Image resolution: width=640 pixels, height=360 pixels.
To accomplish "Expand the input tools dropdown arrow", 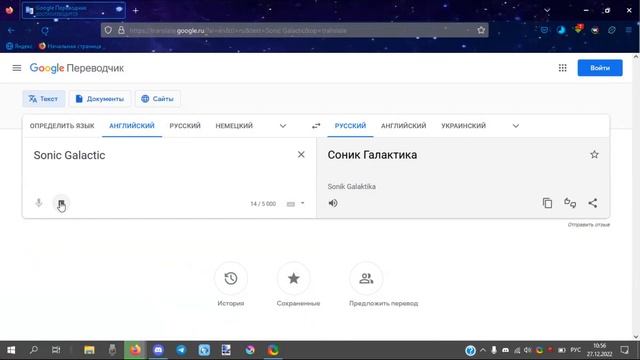I will (x=302, y=203).
